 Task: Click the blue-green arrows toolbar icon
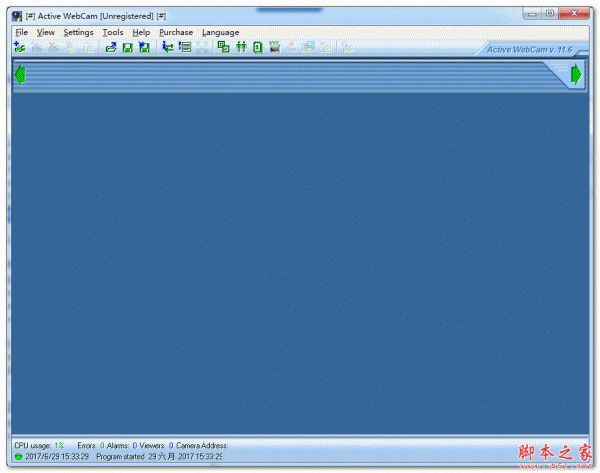(168, 47)
